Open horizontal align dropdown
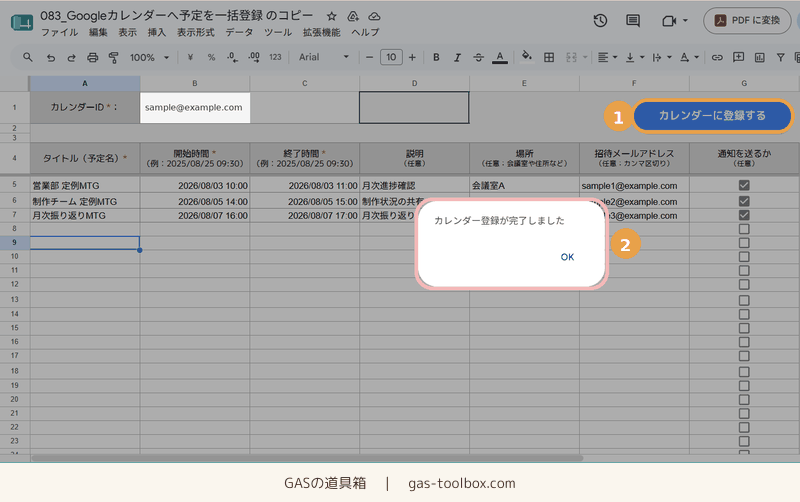 pyautogui.click(x=607, y=57)
